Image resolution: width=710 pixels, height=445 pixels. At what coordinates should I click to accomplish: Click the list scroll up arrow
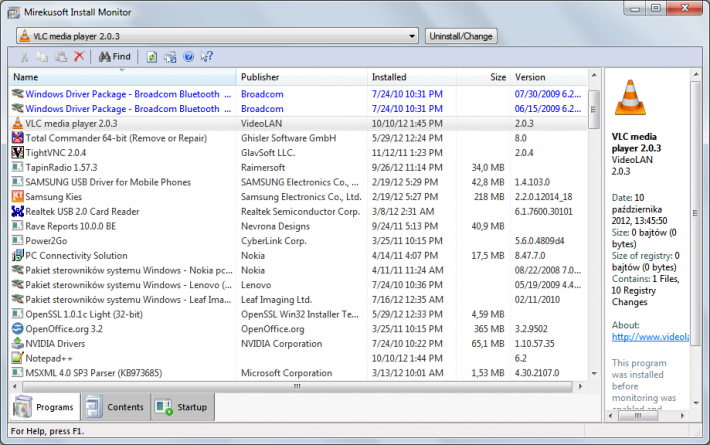click(x=594, y=75)
